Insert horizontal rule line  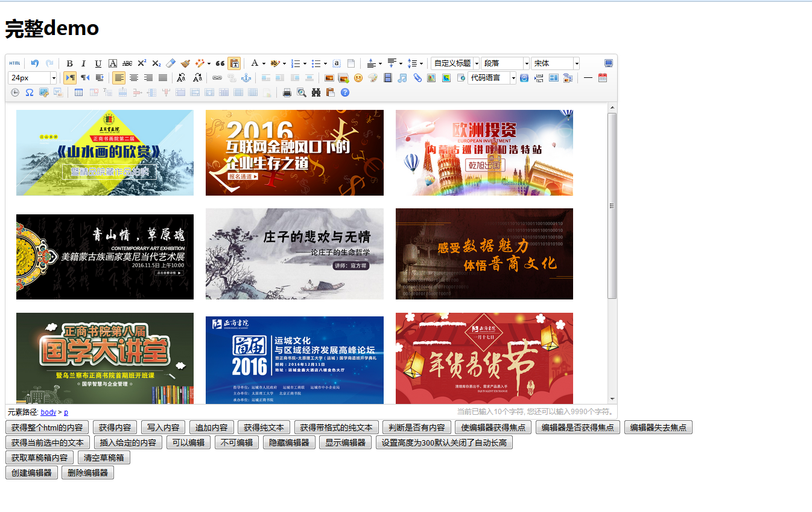pos(588,78)
